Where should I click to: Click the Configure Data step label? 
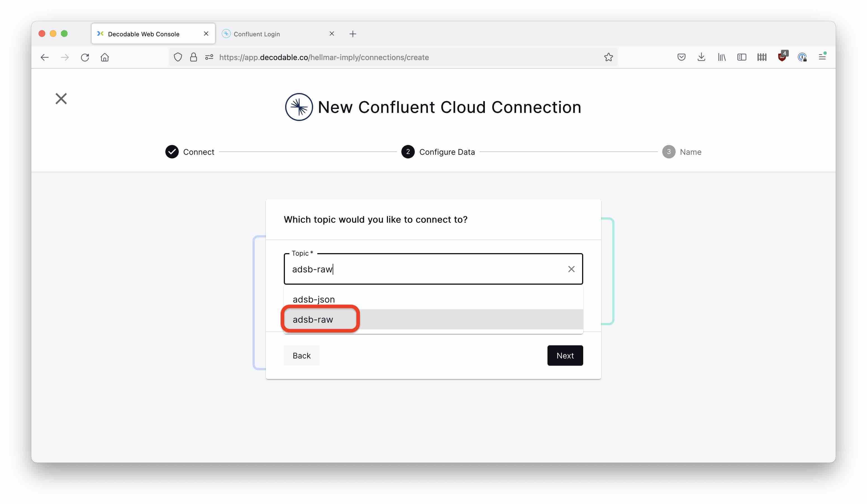click(447, 152)
